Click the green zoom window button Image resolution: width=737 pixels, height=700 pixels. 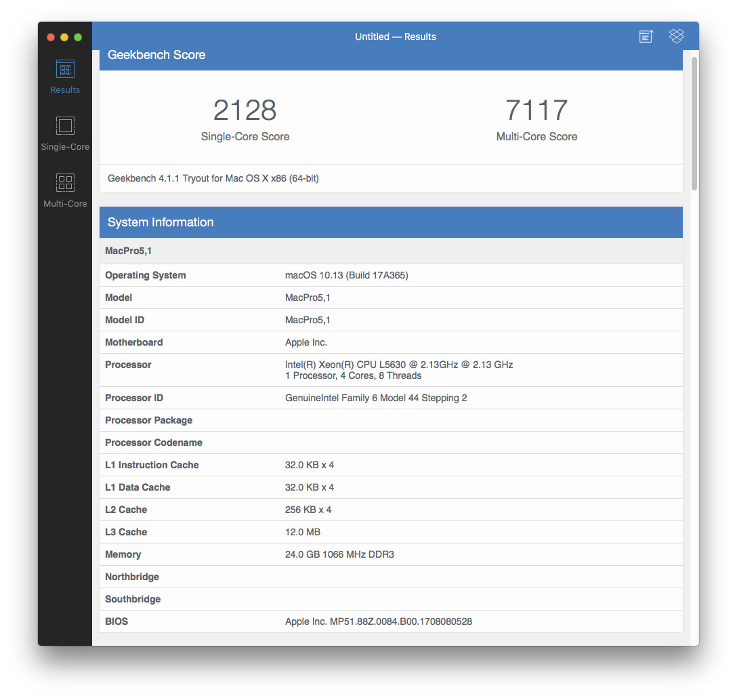coord(78,37)
